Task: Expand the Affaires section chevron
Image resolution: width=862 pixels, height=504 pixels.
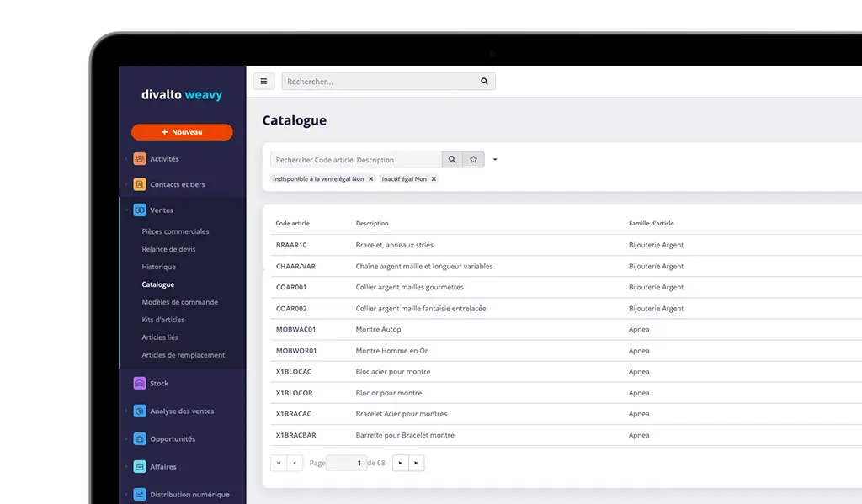Action: pos(126,467)
